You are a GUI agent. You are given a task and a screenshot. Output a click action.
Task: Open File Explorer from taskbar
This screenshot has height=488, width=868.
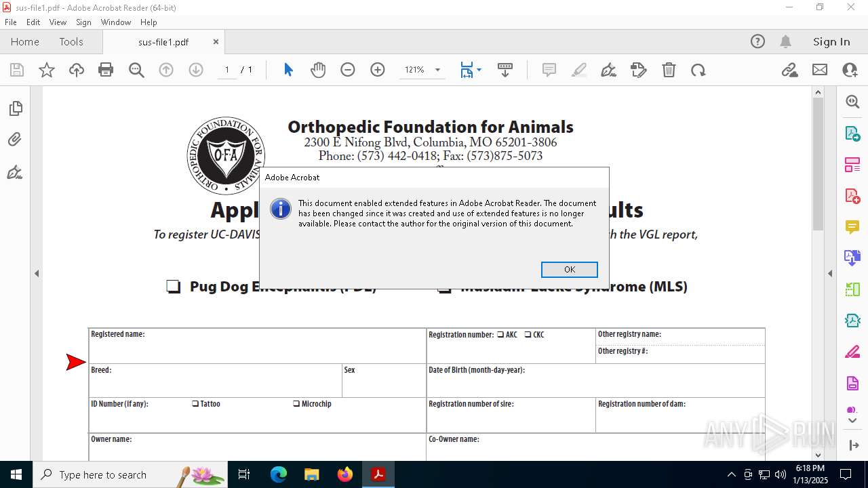click(x=311, y=474)
